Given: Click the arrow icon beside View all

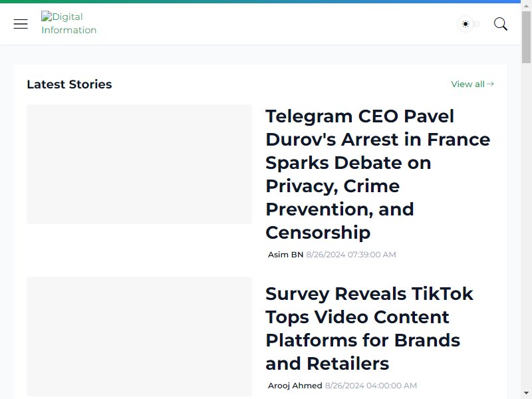Looking at the screenshot, I should [x=490, y=84].
